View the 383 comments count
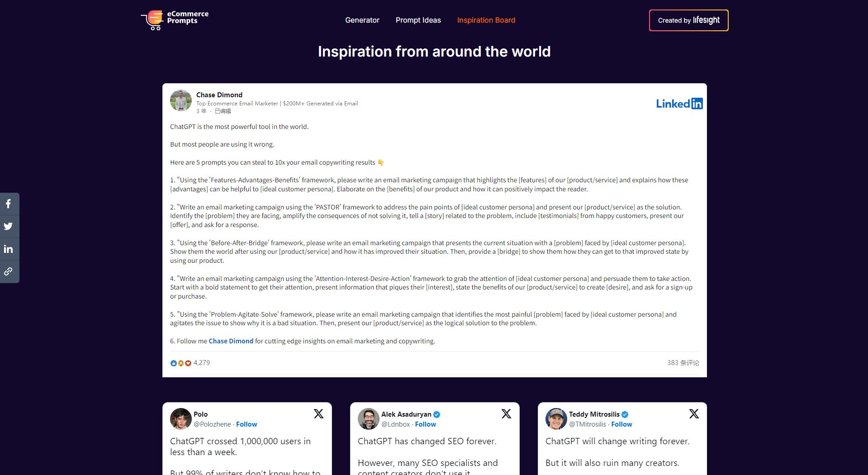This screenshot has width=868, height=475. 683,363
